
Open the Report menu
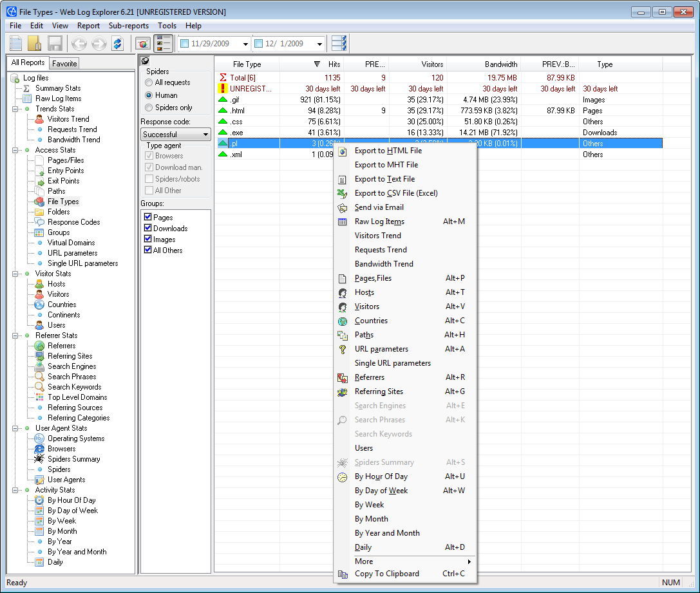pyautogui.click(x=88, y=26)
